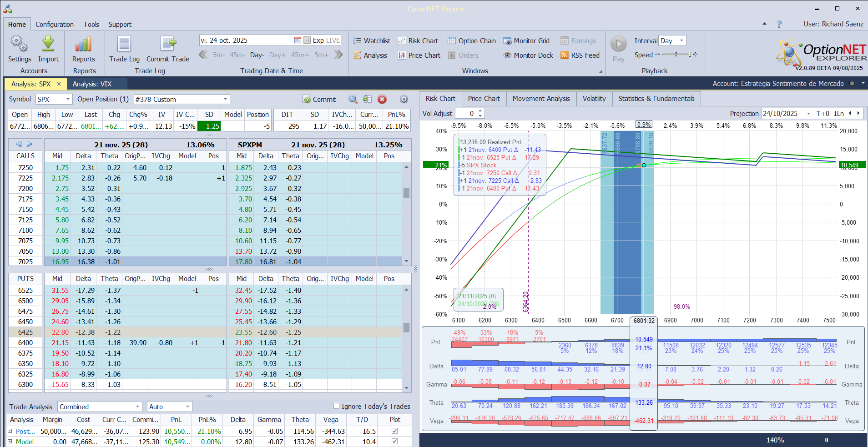Toggle Plot checkbox for Position row

click(x=394, y=431)
